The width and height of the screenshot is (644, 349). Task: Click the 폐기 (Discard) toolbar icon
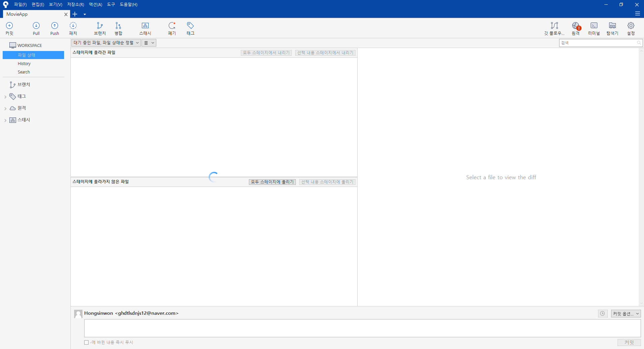coord(172,29)
